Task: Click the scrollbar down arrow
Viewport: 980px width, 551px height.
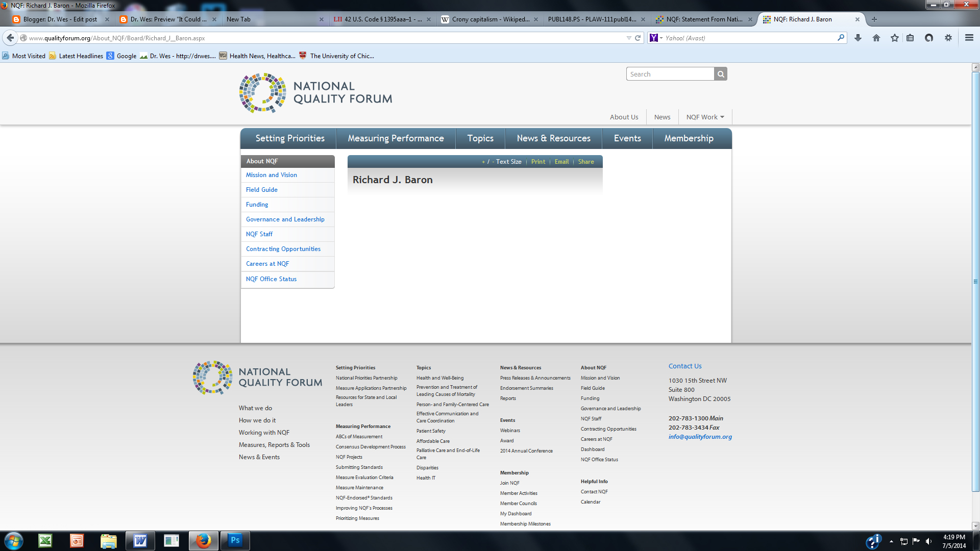Action: coord(975,525)
